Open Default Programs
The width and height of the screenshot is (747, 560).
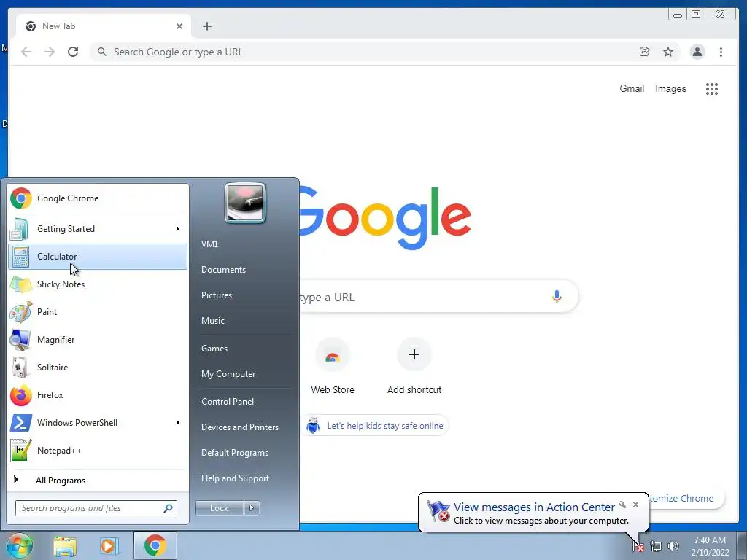(235, 453)
